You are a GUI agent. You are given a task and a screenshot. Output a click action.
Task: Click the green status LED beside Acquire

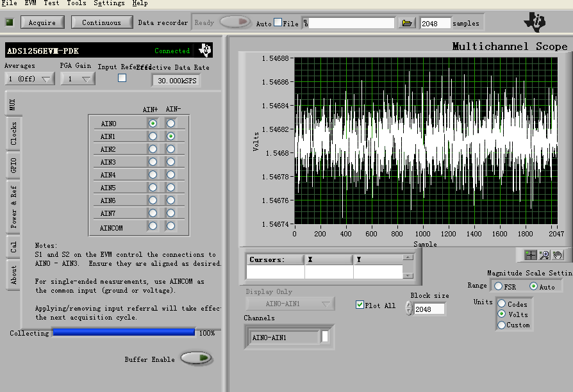(10, 22)
